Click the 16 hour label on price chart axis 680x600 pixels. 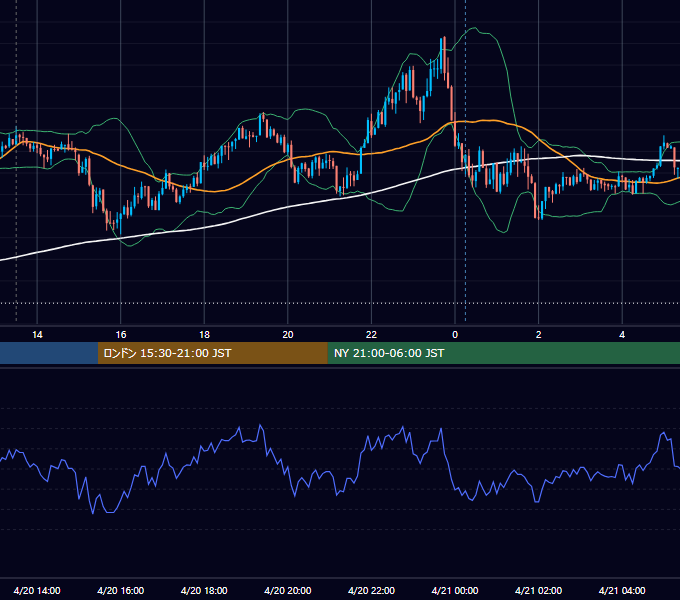click(121, 335)
